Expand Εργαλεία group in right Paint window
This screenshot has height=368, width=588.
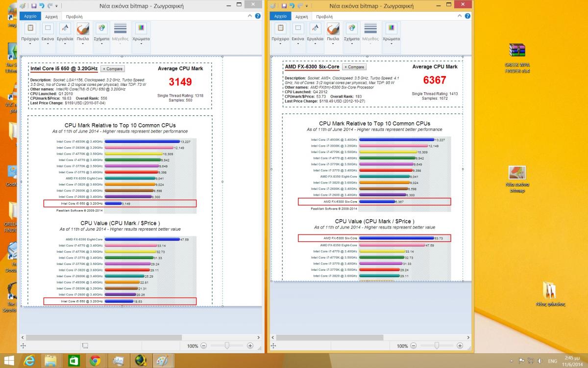[315, 37]
